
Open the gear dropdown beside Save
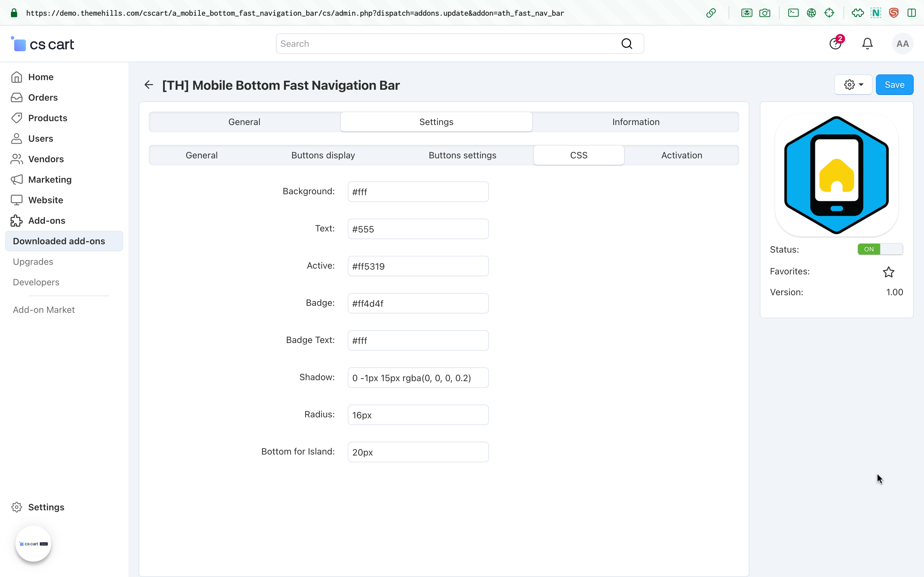pyautogui.click(x=853, y=85)
